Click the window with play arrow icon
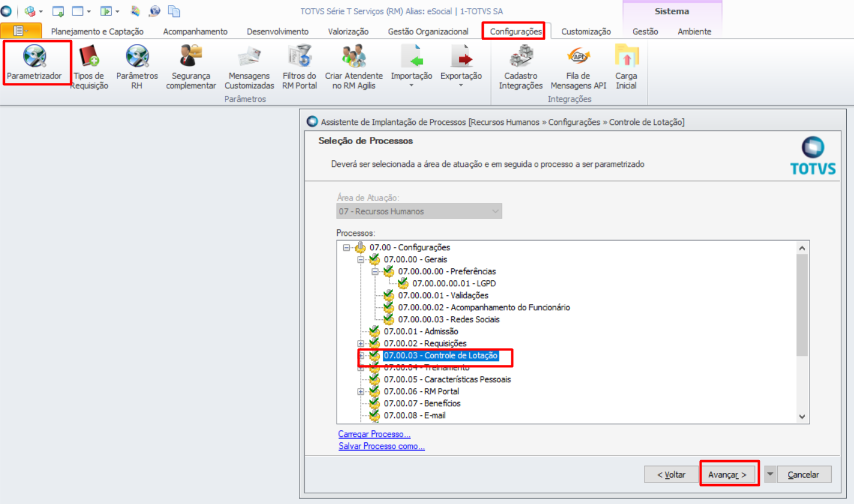Screen dimensions: 854x504 [x=106, y=11]
